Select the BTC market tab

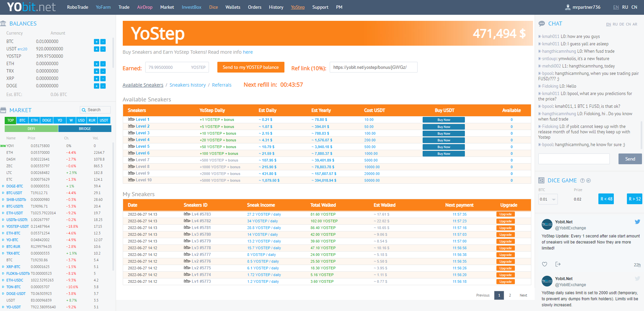22,120
